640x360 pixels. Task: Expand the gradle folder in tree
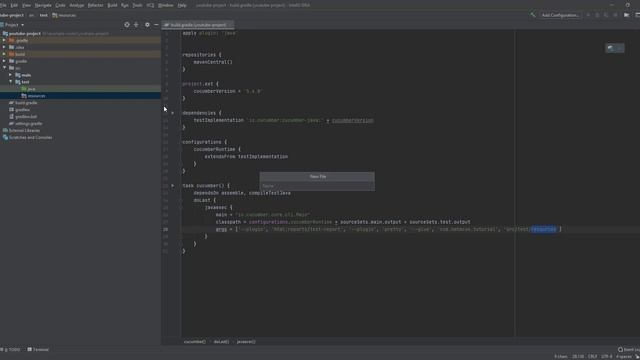tap(4, 61)
